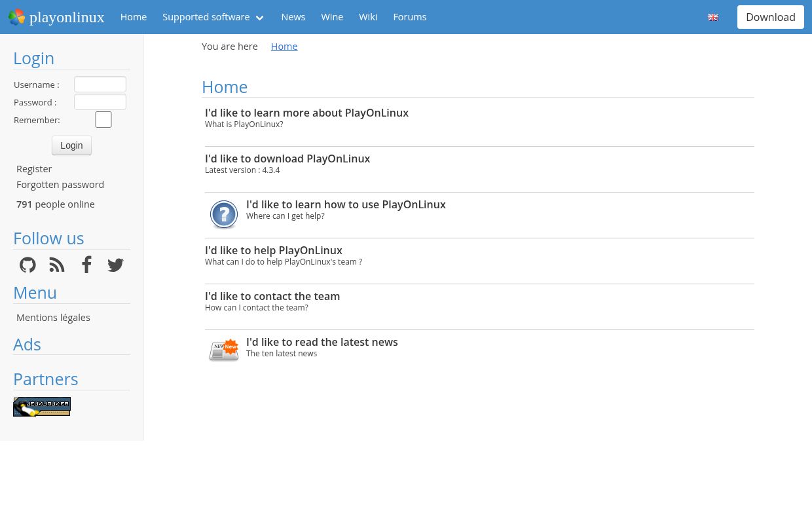Click the RSS feed icon
Image resolution: width=812 pixels, height=524 pixels.
(57, 265)
